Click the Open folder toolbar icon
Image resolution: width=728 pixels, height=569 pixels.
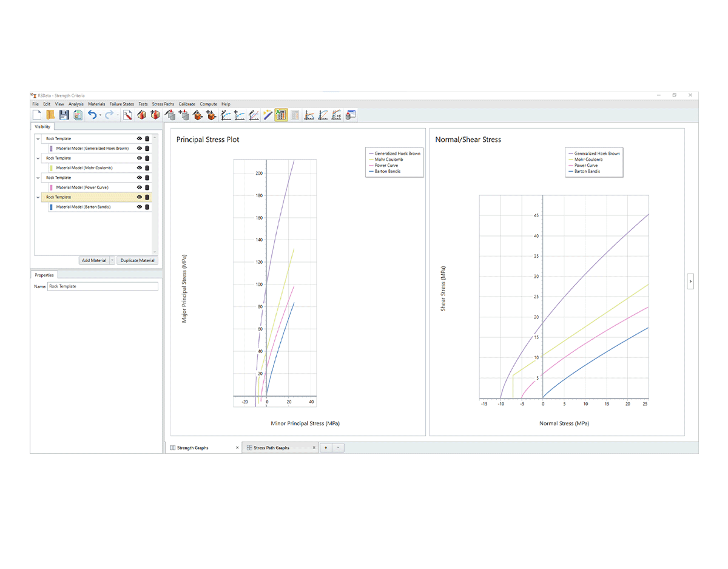(50, 115)
